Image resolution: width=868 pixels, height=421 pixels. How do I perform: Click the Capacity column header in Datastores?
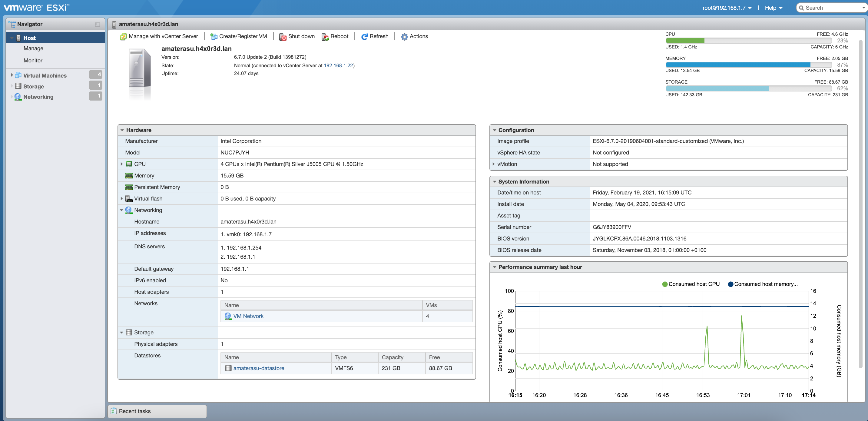[x=401, y=357]
